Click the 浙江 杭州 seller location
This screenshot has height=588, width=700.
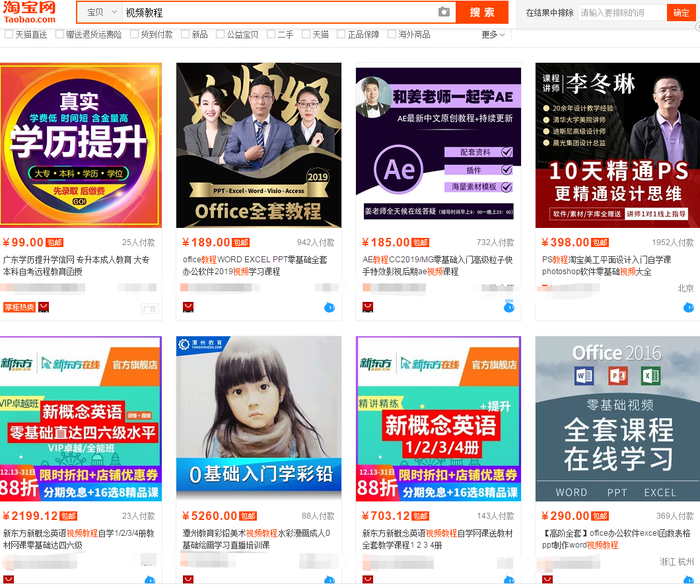[678, 562]
